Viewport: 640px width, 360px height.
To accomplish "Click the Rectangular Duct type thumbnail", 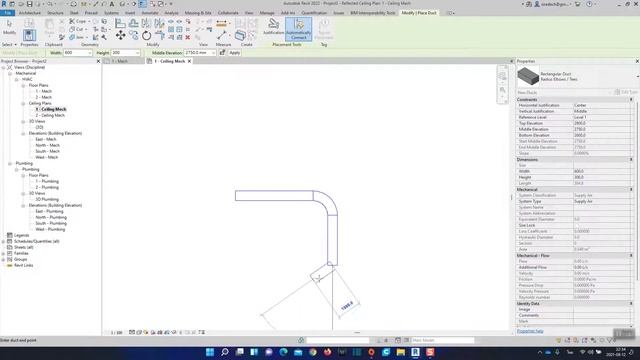I will pos(528,76).
